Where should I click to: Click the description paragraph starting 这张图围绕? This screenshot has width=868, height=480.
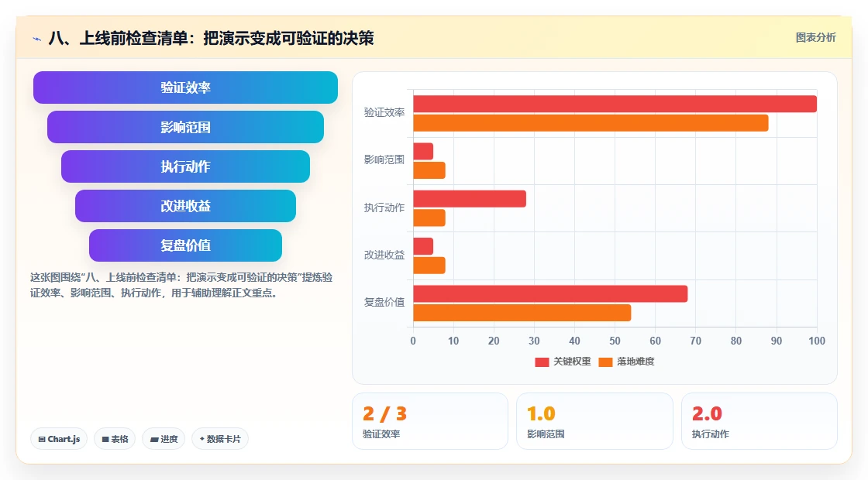[x=181, y=286]
